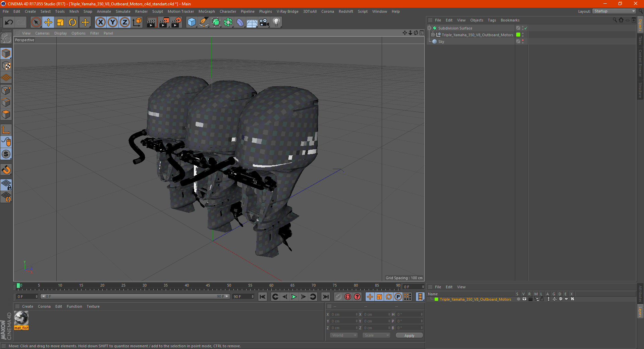Toggle Subdivision Surface enable checkmark

526,28
